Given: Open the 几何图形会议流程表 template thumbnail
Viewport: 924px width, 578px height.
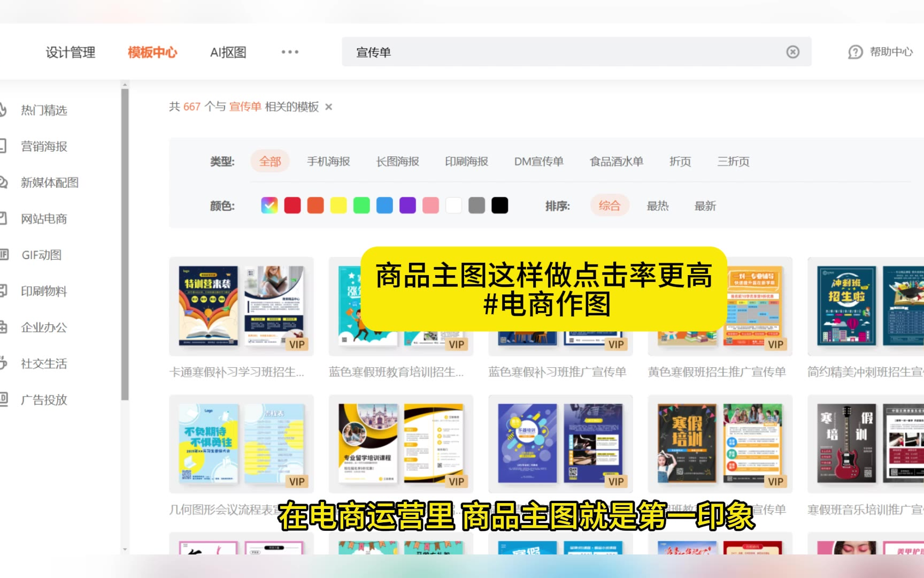Looking at the screenshot, I should [241, 444].
